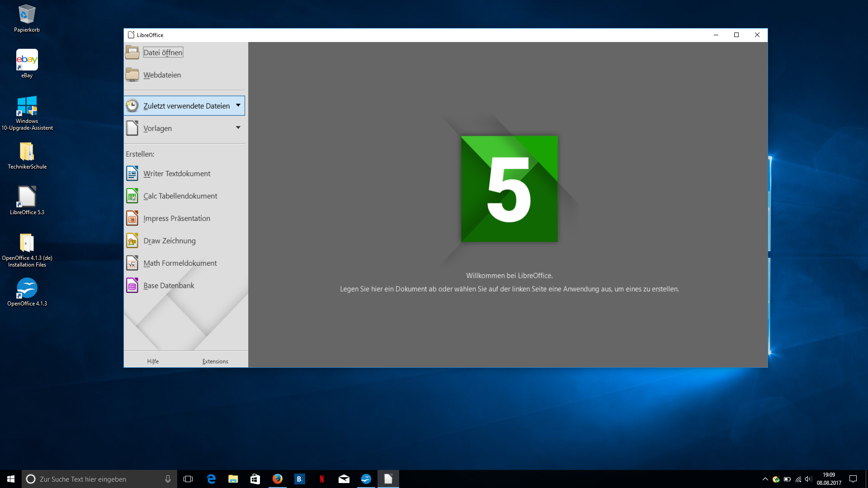Minimize the LibreOffice window
Viewport: 868px width, 488px height.
click(716, 35)
